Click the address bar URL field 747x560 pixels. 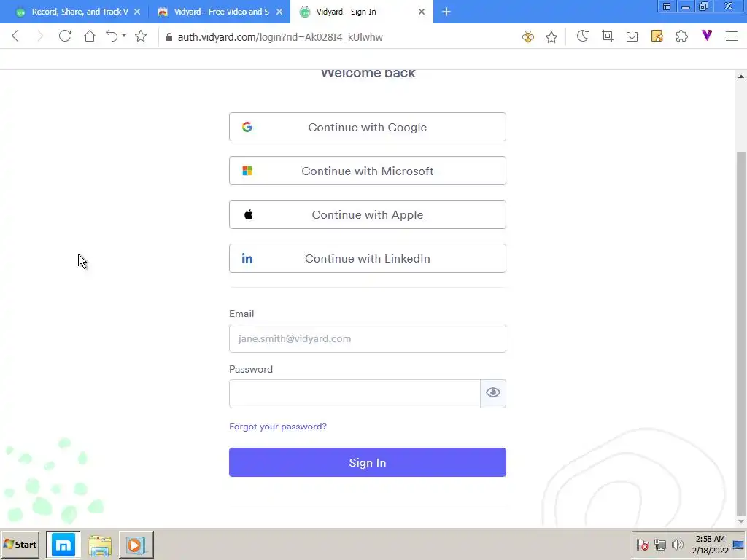[x=280, y=37]
